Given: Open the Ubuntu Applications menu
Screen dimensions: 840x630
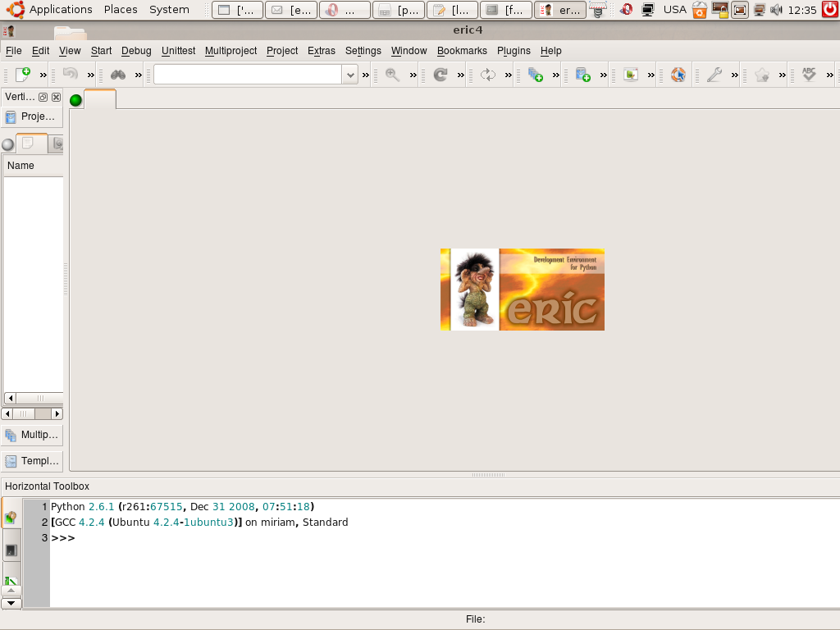Looking at the screenshot, I should 60,10.
